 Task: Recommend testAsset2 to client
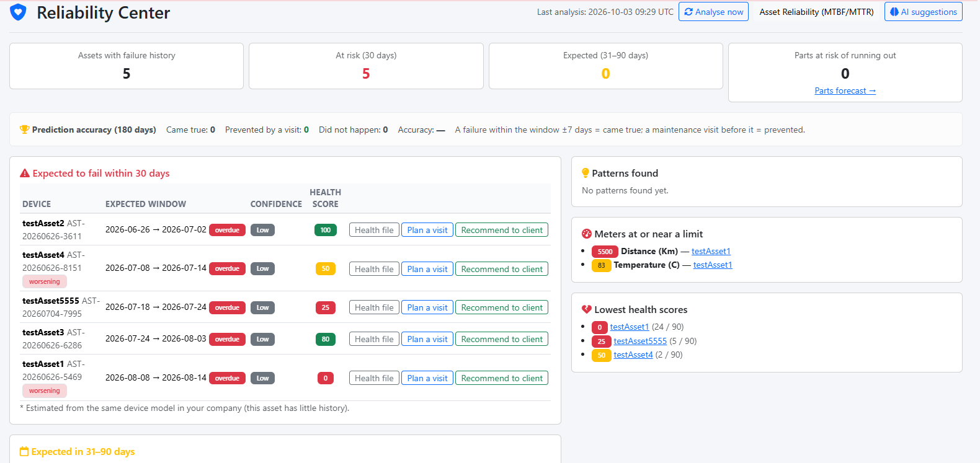502,230
